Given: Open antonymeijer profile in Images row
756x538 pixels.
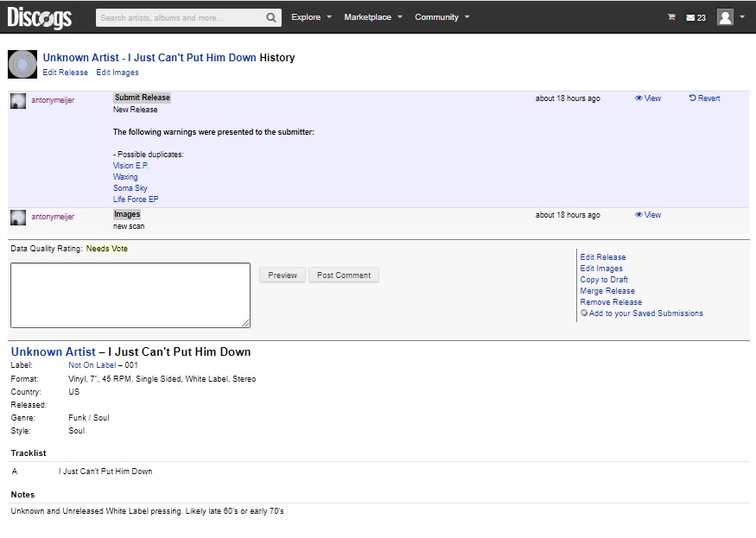Looking at the screenshot, I should 53,217.
